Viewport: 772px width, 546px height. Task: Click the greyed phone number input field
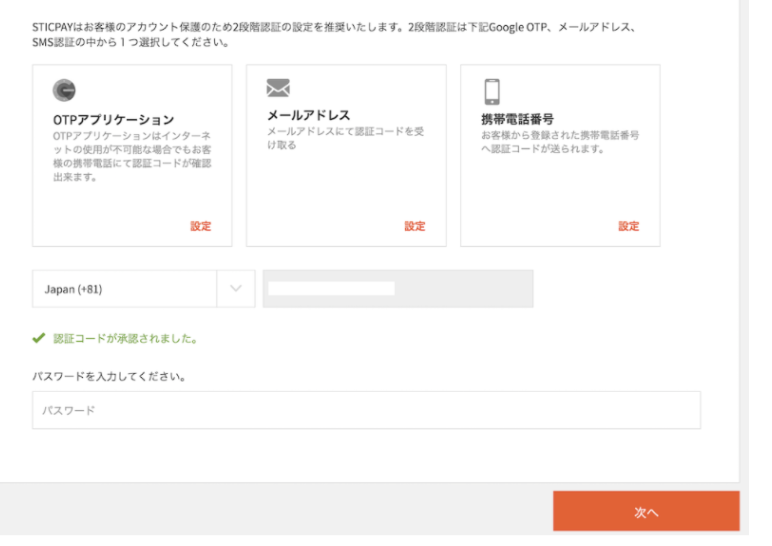398,289
